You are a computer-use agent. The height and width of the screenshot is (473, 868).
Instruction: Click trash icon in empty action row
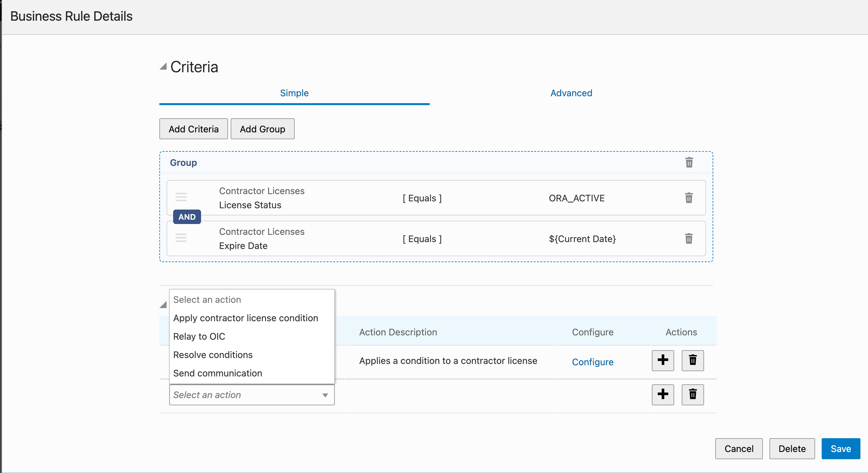click(693, 394)
